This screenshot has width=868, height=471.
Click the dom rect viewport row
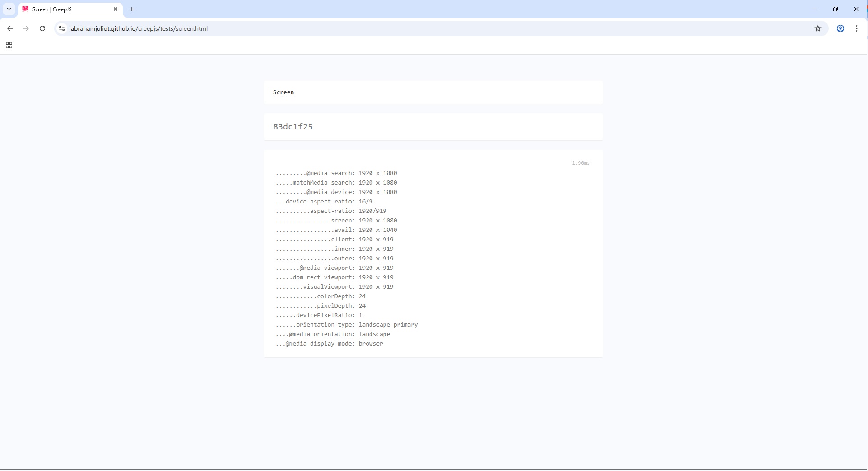pyautogui.click(x=334, y=277)
